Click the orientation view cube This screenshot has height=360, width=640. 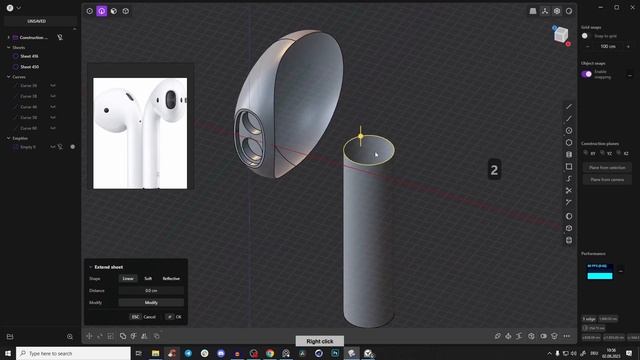561,35
